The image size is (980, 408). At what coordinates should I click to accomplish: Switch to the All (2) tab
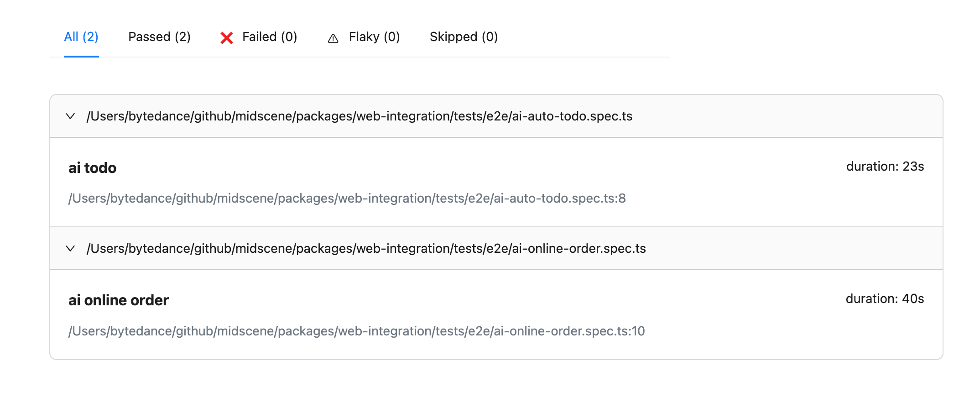click(x=81, y=37)
